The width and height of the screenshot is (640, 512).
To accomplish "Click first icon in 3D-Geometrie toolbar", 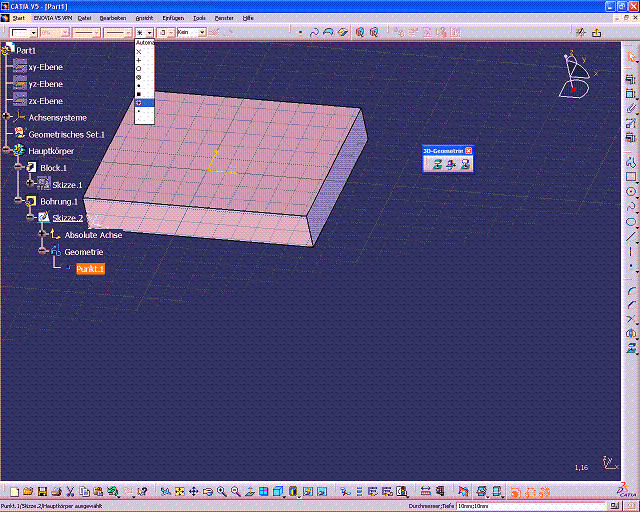I will pos(437,164).
